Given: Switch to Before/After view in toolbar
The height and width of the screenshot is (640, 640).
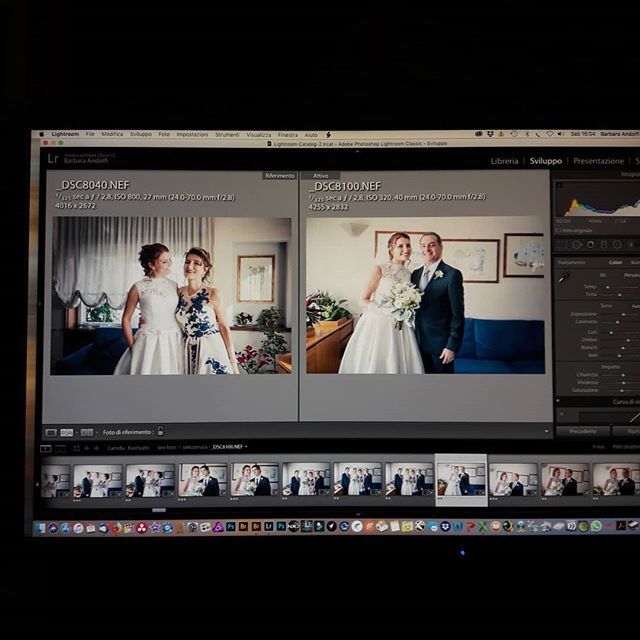Looking at the screenshot, I should (87, 432).
